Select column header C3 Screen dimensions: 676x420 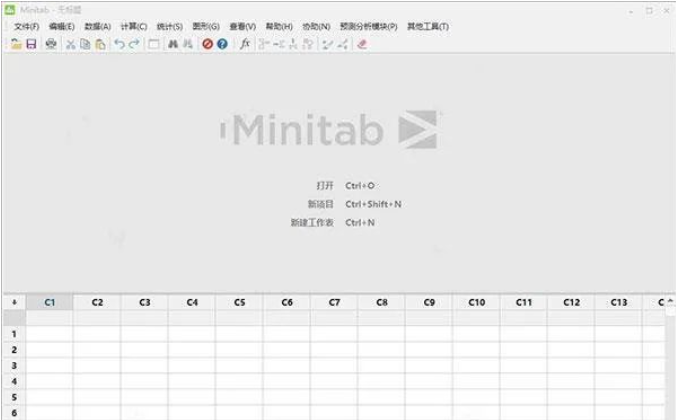[x=144, y=302]
